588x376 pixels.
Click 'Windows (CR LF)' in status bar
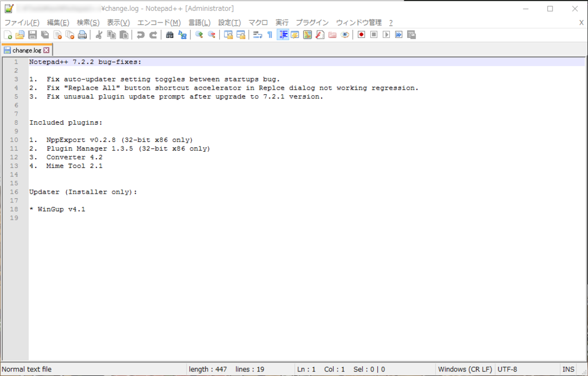[x=465, y=369]
